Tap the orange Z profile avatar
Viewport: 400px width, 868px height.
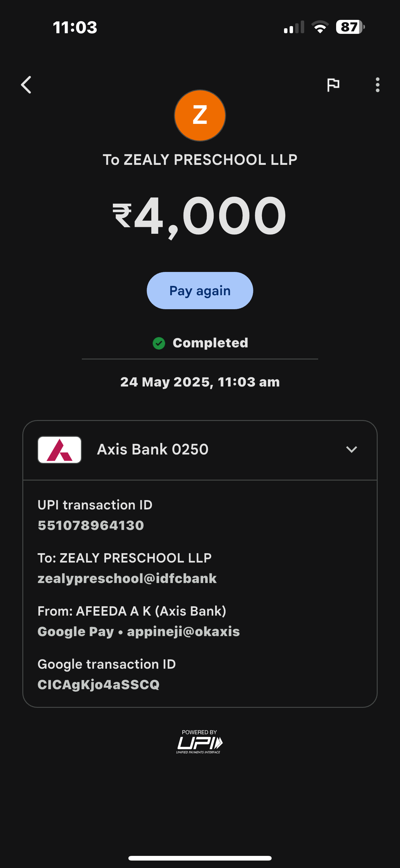pyautogui.click(x=200, y=115)
